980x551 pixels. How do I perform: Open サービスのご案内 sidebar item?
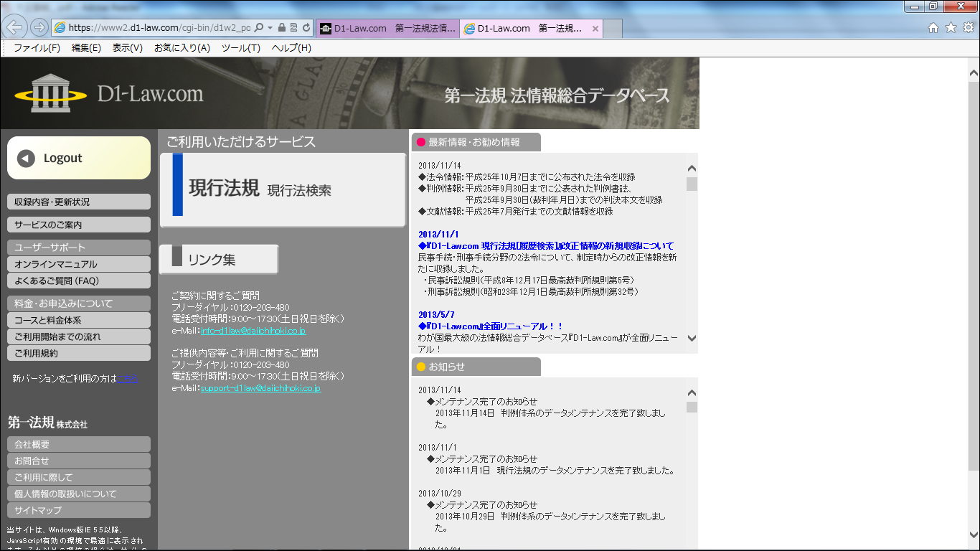[x=79, y=225]
